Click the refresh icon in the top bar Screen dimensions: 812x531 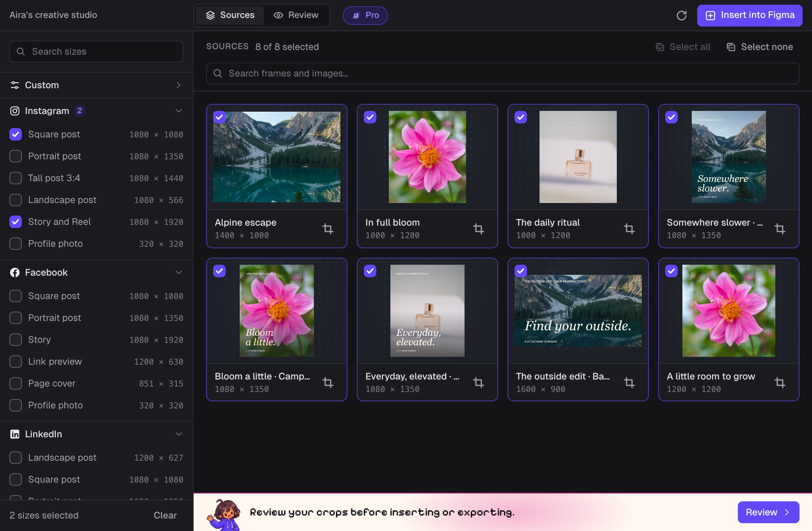coord(681,16)
